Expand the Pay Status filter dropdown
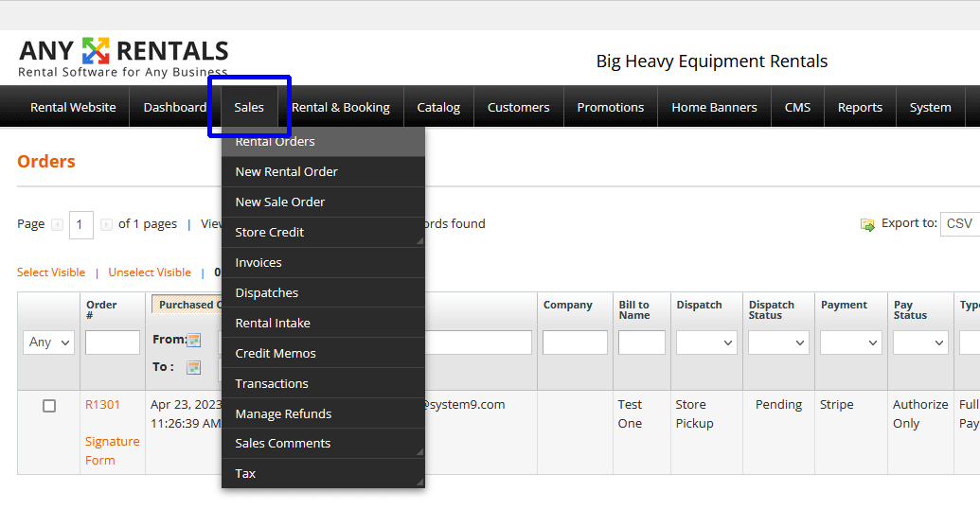980x527 pixels. point(919,343)
